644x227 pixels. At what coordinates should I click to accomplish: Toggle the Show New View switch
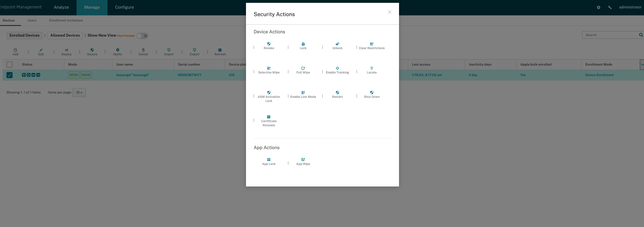click(142, 36)
